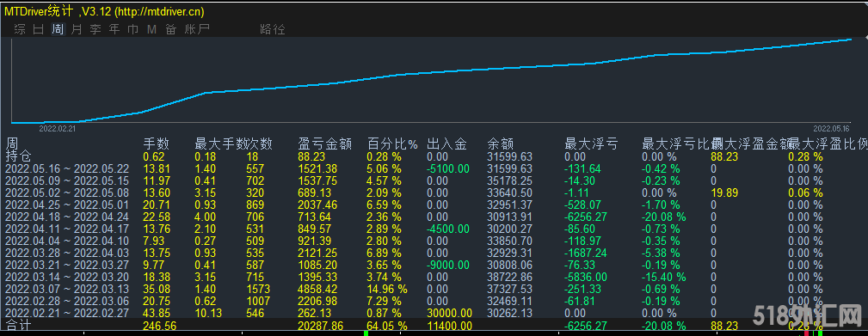
Task: Click the 百分比% column header
Action: pos(392,144)
